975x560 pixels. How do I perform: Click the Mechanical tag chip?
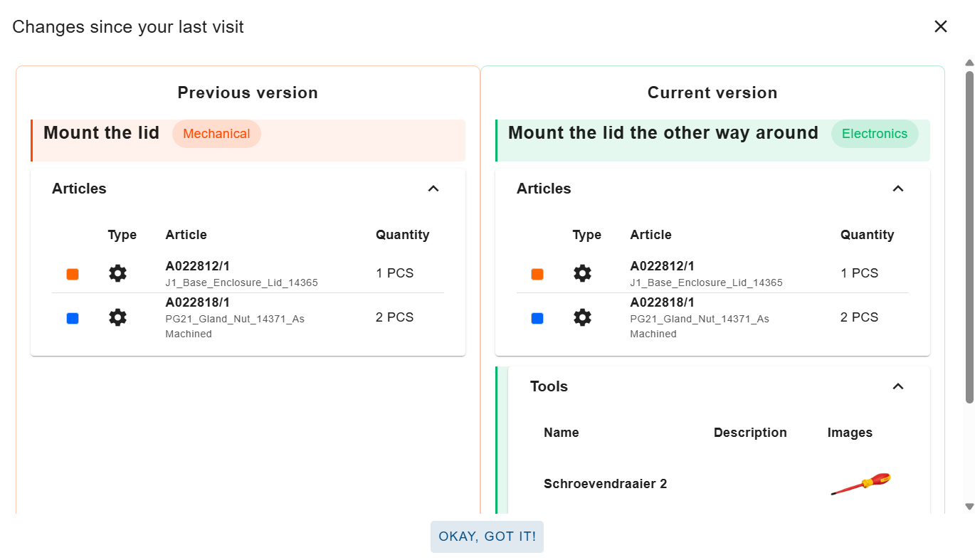point(216,134)
